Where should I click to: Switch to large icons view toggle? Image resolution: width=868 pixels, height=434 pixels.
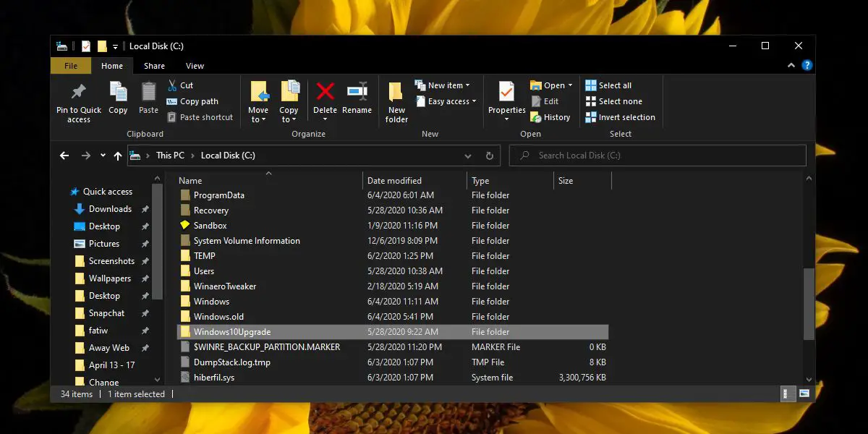(x=804, y=394)
